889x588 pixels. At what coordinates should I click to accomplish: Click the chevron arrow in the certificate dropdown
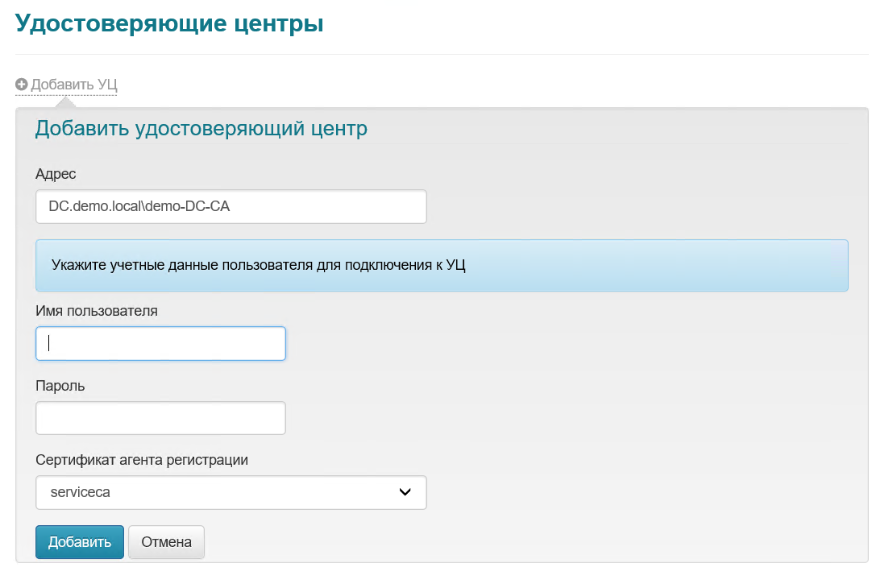coord(405,492)
